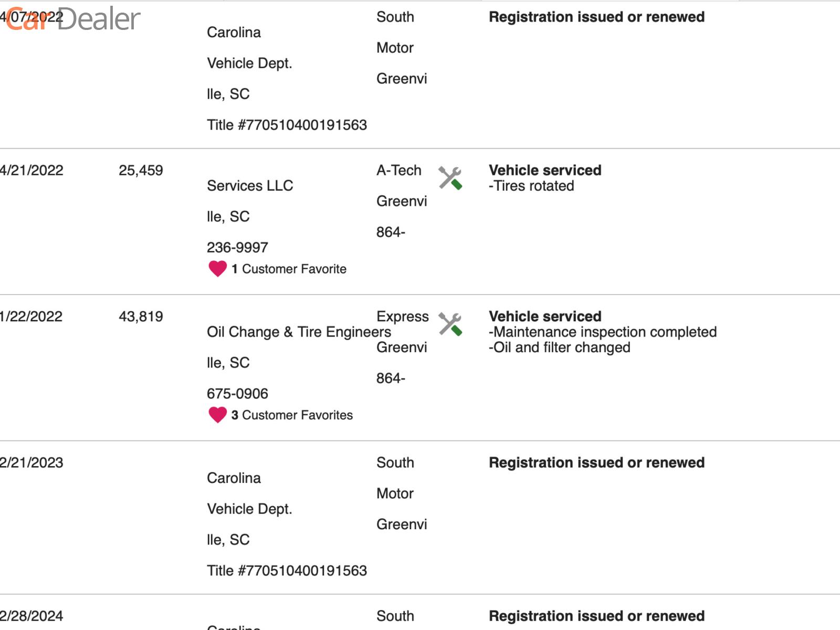The width and height of the screenshot is (840, 630).
Task: Click the A-Tech service wrench icon
Action: pos(450,178)
